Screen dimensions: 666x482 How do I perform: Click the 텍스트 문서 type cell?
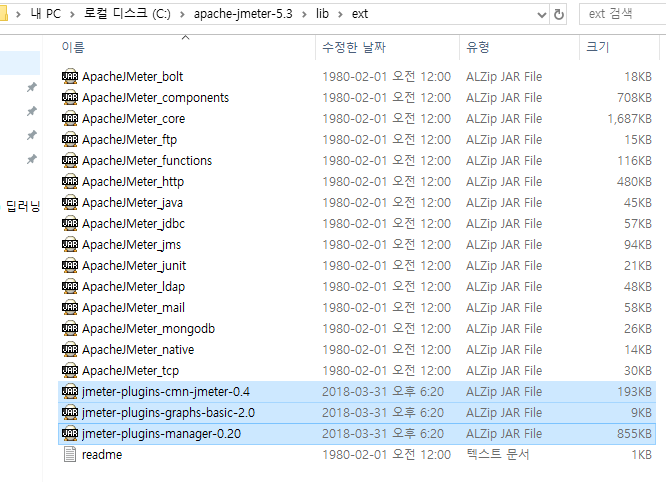pos(498,454)
